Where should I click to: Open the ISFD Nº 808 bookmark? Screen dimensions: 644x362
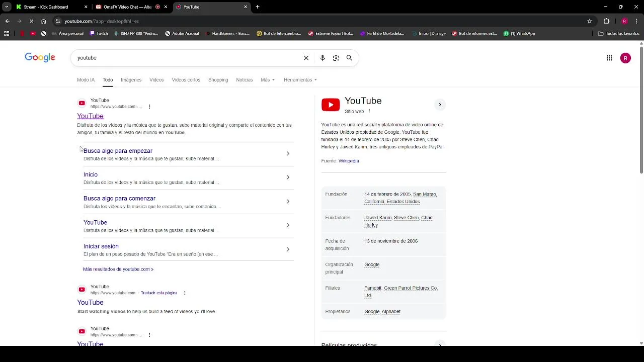click(136, 34)
